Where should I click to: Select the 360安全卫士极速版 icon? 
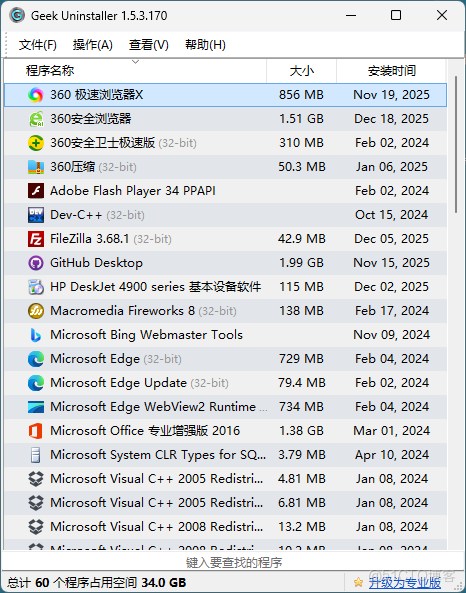click(36, 143)
